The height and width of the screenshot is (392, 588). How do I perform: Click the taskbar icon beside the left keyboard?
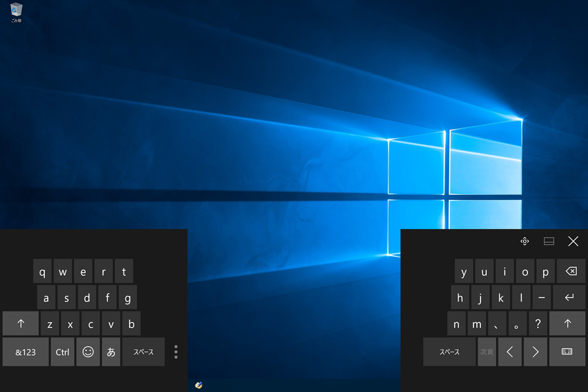[199, 385]
